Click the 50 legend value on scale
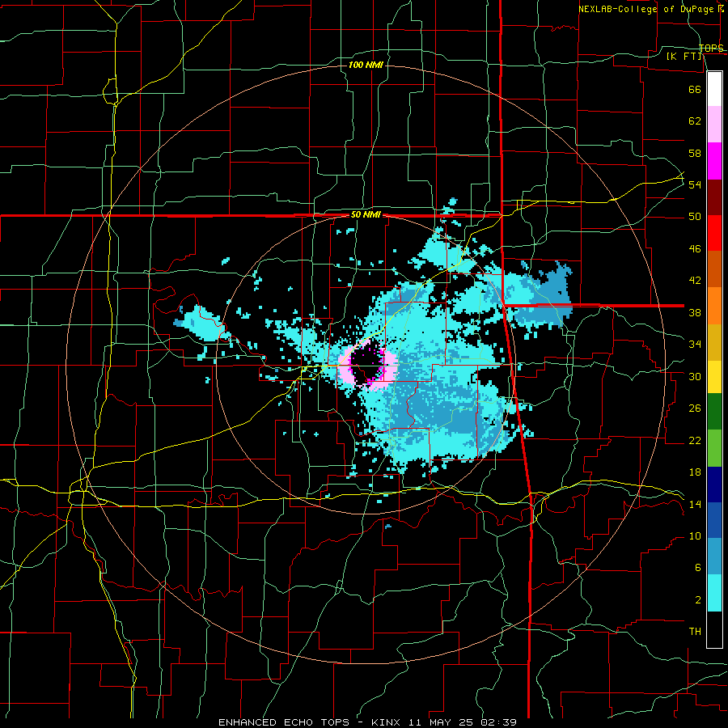The image size is (728, 728). [x=695, y=217]
